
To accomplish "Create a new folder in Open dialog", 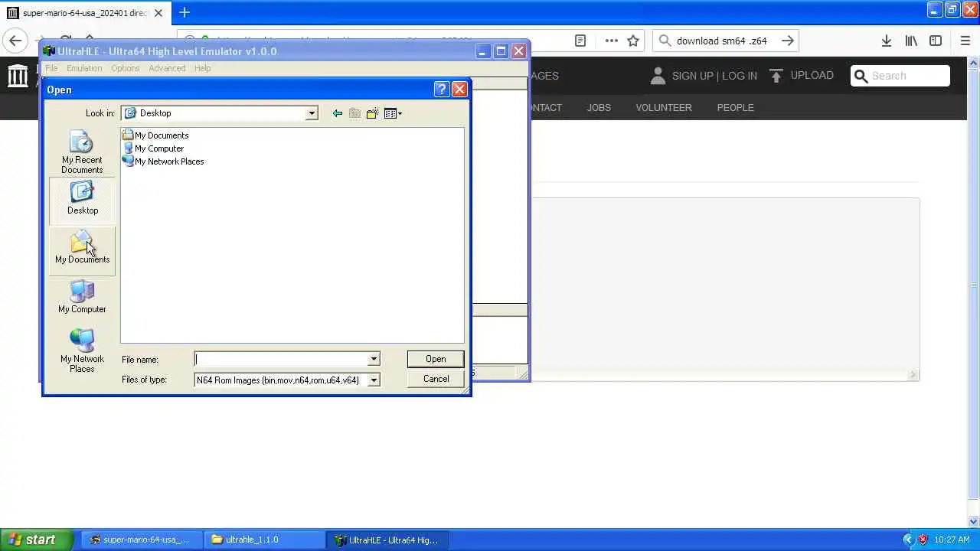I will [x=372, y=113].
